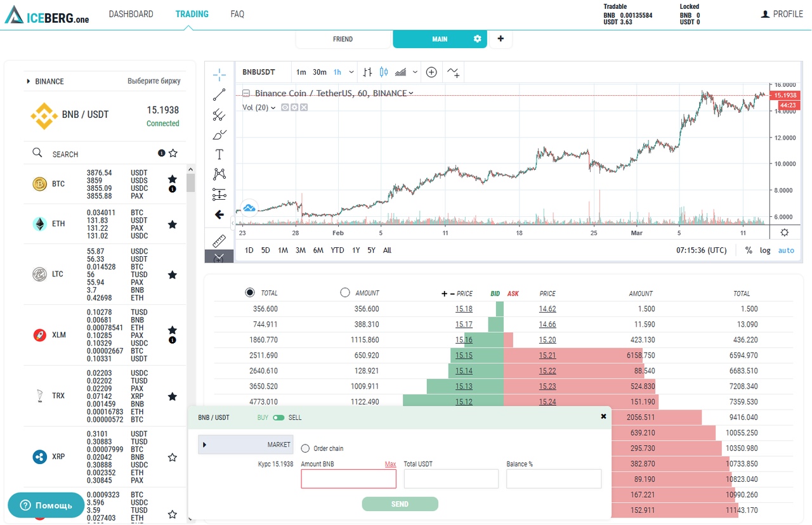Screen dimensions: 812x525
Task: Click the Amount BNB input field
Action: (348, 479)
